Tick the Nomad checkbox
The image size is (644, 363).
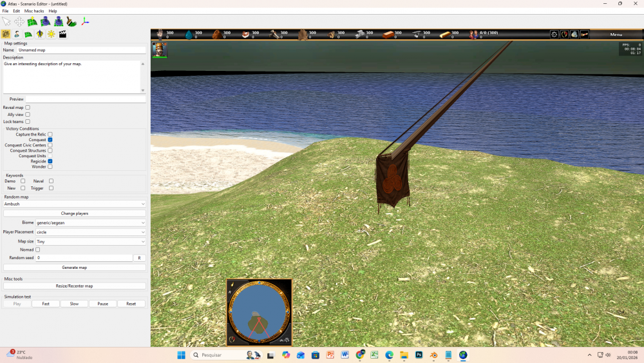pyautogui.click(x=37, y=250)
